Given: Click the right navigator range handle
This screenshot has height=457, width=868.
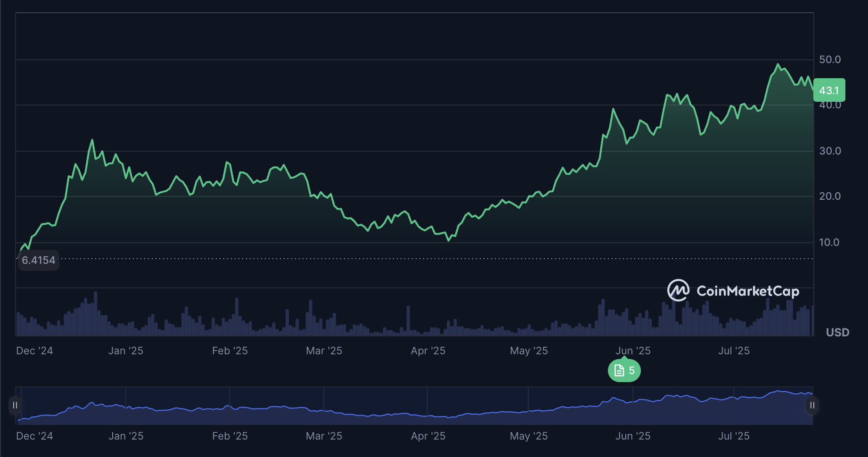Looking at the screenshot, I should click(812, 405).
